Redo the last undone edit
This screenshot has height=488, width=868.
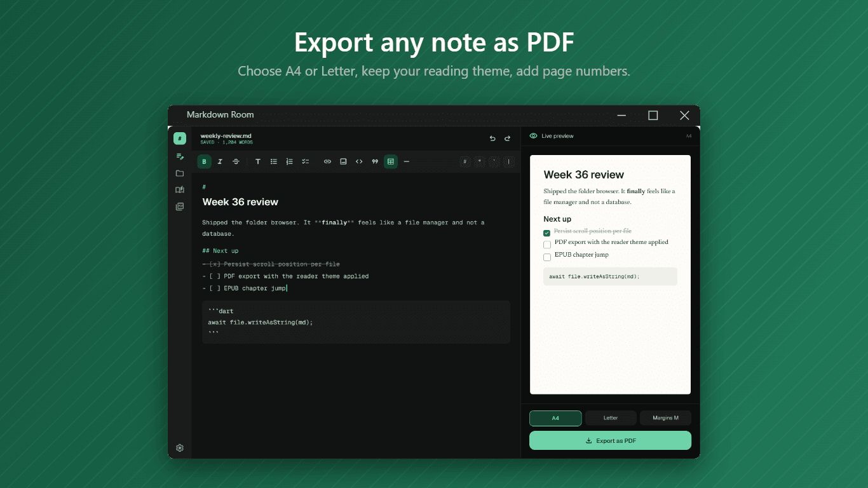(507, 138)
